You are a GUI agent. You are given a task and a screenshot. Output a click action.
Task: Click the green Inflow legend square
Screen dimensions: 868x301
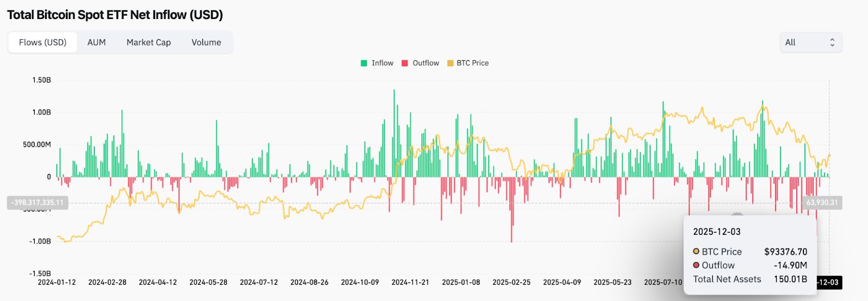click(364, 63)
